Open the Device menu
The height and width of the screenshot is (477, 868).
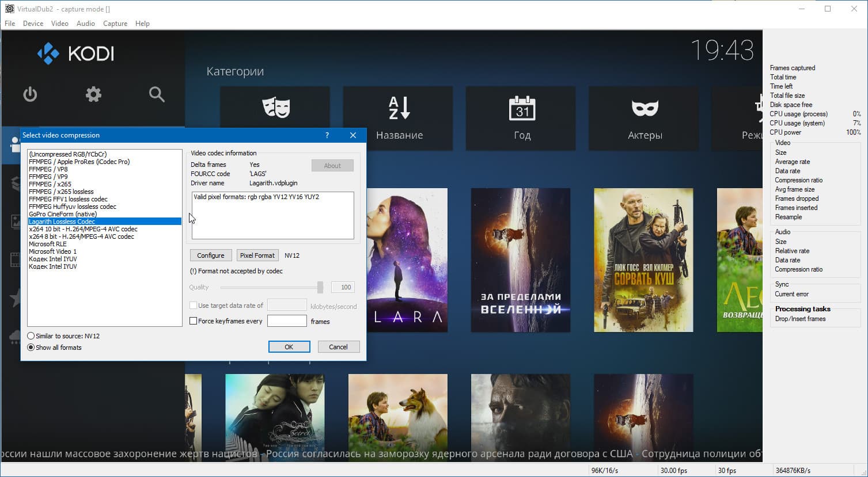point(33,24)
